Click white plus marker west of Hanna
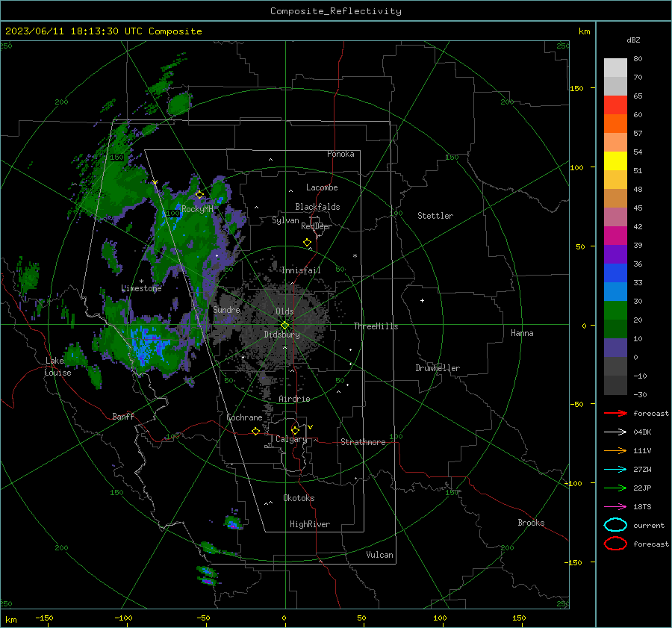The image size is (672, 628). pyautogui.click(x=422, y=300)
